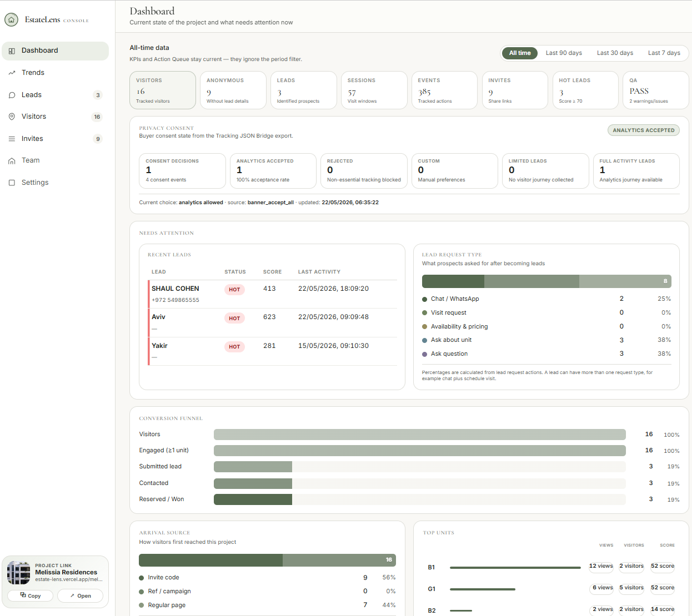Viewport: 692px width, 616px height.
Task: Click Chat / WhatsApp legend dot
Action: [x=425, y=299]
